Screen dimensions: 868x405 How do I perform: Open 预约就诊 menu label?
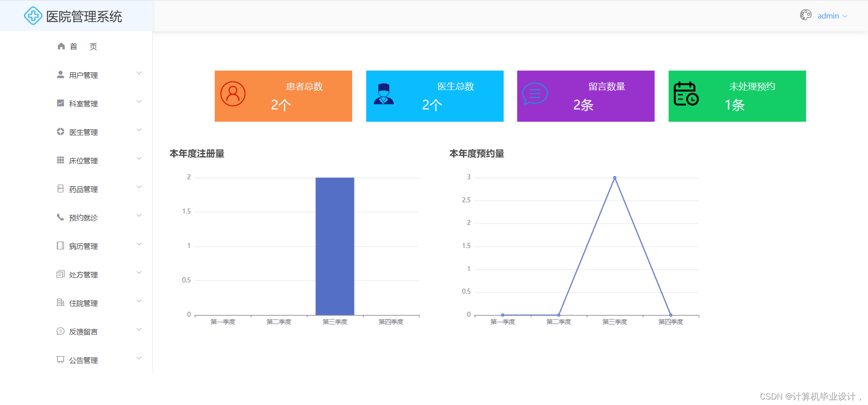click(x=84, y=218)
